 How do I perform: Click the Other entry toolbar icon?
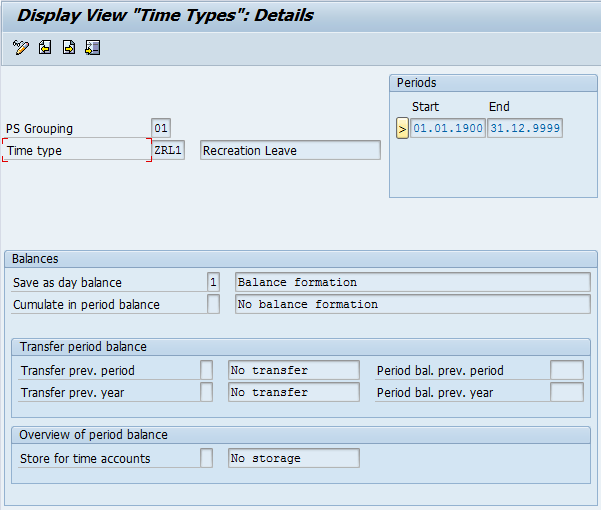(93, 47)
